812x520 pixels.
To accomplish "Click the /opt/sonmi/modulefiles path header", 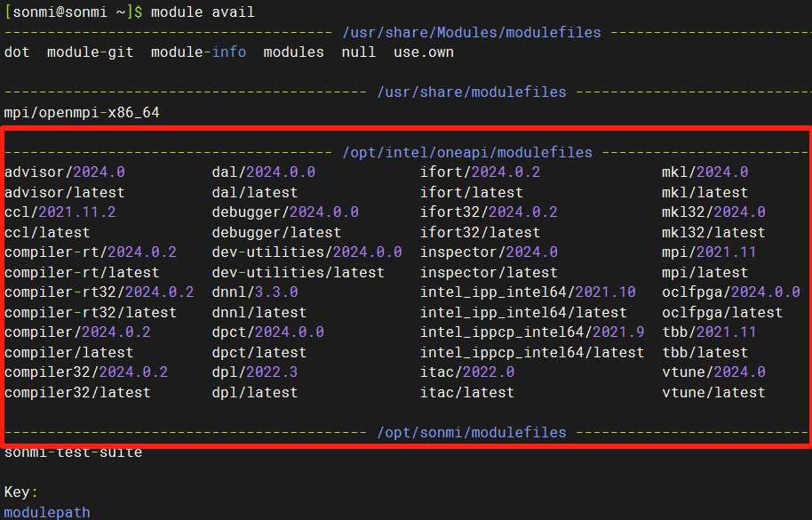I will (x=471, y=433).
